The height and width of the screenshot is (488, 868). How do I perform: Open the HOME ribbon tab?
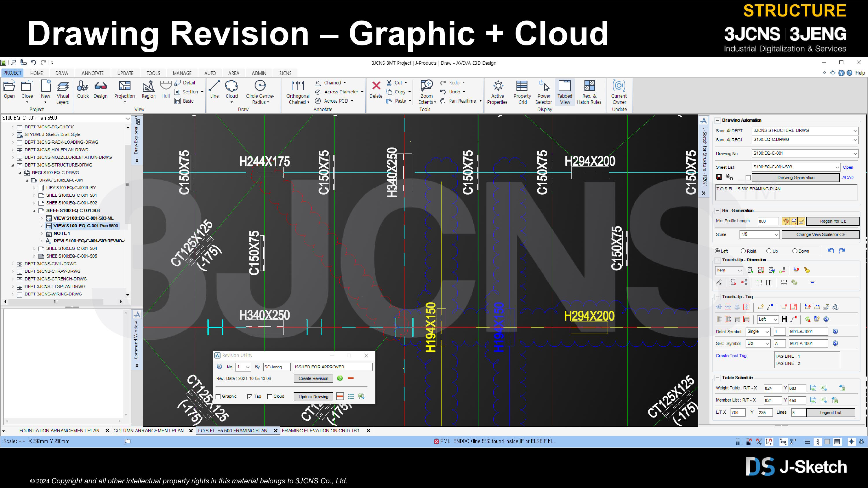pyautogui.click(x=36, y=73)
